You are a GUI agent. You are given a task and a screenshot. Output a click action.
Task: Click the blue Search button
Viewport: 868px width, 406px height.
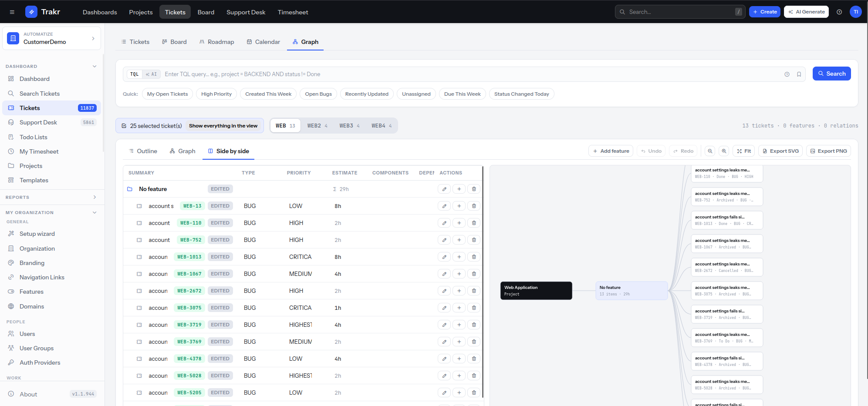[x=831, y=74]
